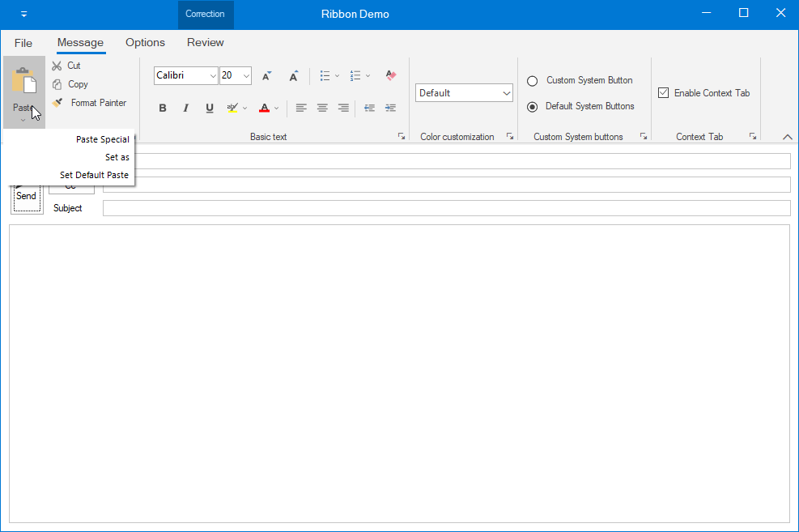Increase indent of the paragraph
The image size is (799, 532).
click(390, 108)
